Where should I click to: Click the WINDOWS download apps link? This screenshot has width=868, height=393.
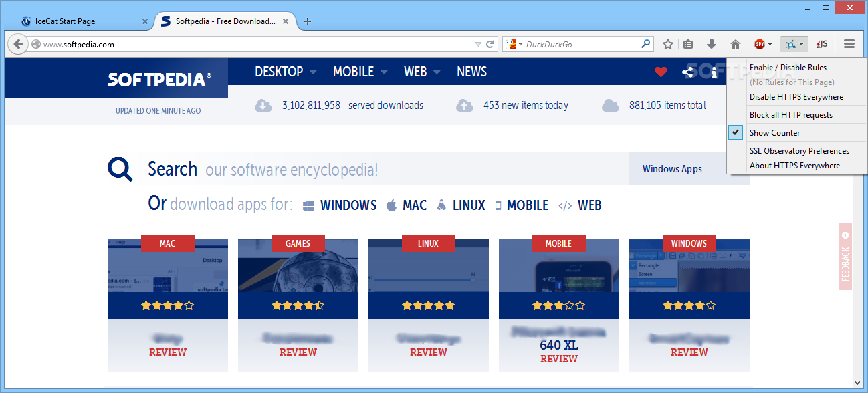[340, 205]
